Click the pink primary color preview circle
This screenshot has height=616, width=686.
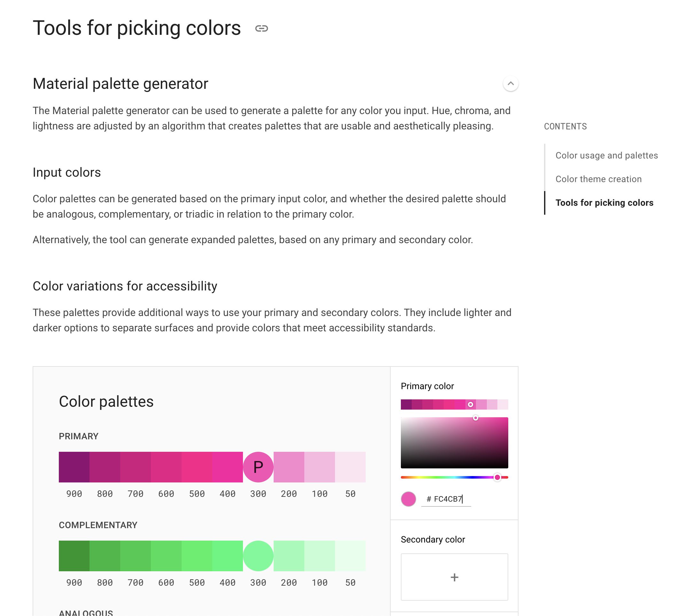pyautogui.click(x=408, y=499)
